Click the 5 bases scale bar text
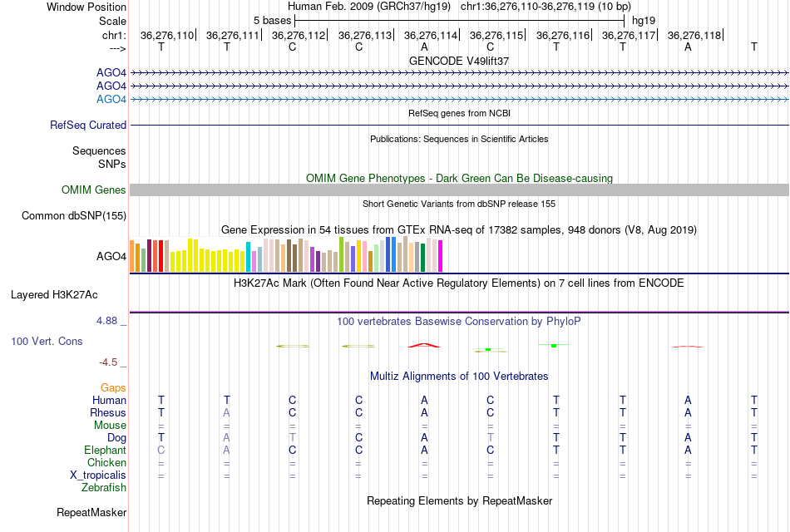Screen dimensions: 790x532 point(272,21)
